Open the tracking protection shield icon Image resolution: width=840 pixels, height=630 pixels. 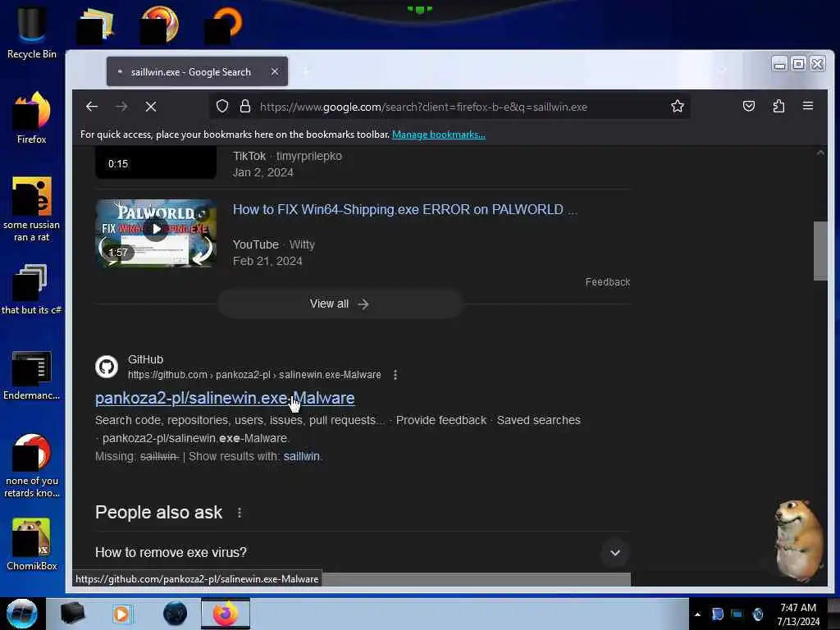click(x=222, y=107)
